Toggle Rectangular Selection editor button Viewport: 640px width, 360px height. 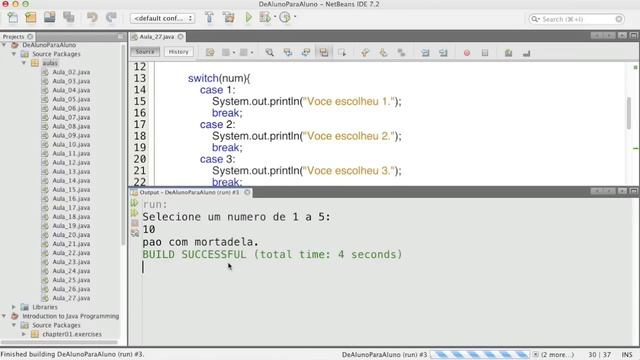pos(342,53)
